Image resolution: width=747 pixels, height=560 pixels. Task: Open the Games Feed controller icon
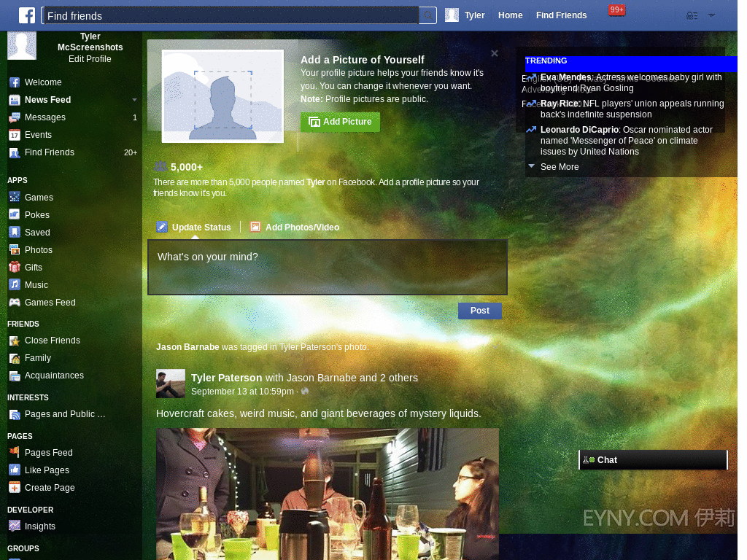[15, 303]
